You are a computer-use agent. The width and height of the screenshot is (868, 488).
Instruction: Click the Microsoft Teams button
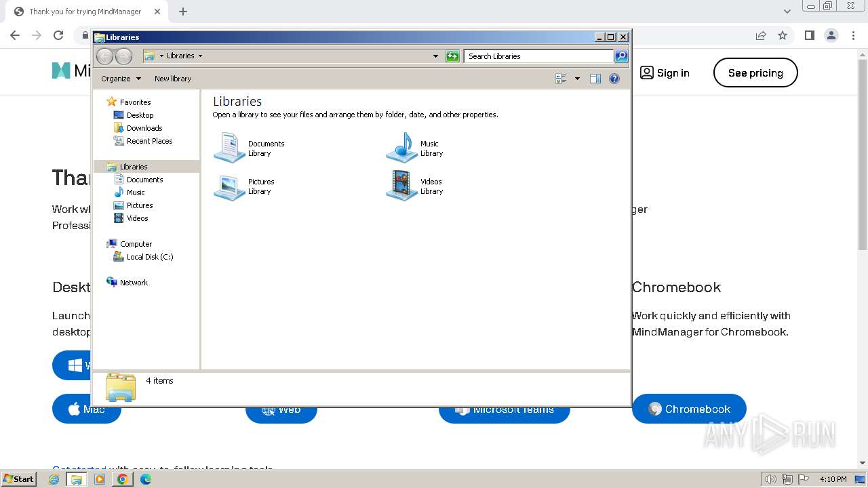pyautogui.click(x=505, y=415)
